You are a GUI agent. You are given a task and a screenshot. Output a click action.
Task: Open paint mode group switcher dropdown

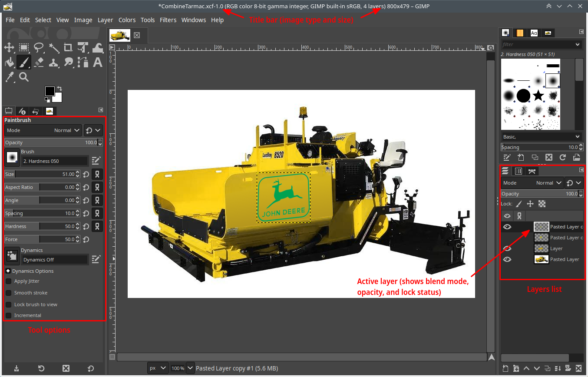click(x=93, y=130)
